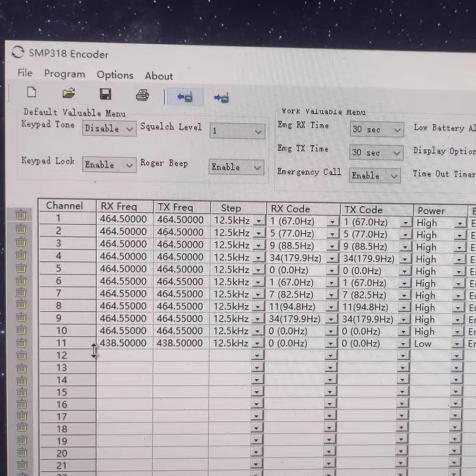Click the RX Code column header
The height and width of the screenshot is (476, 476).
(x=303, y=209)
